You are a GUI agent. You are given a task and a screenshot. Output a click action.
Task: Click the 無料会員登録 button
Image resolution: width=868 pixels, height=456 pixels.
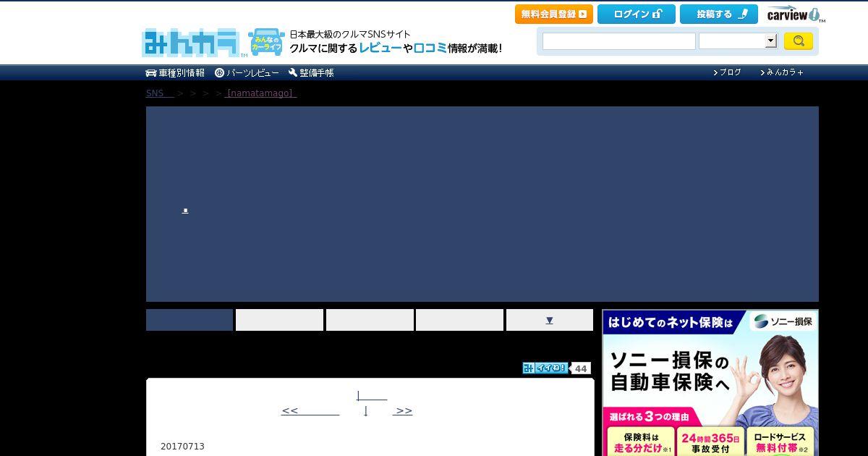point(554,14)
